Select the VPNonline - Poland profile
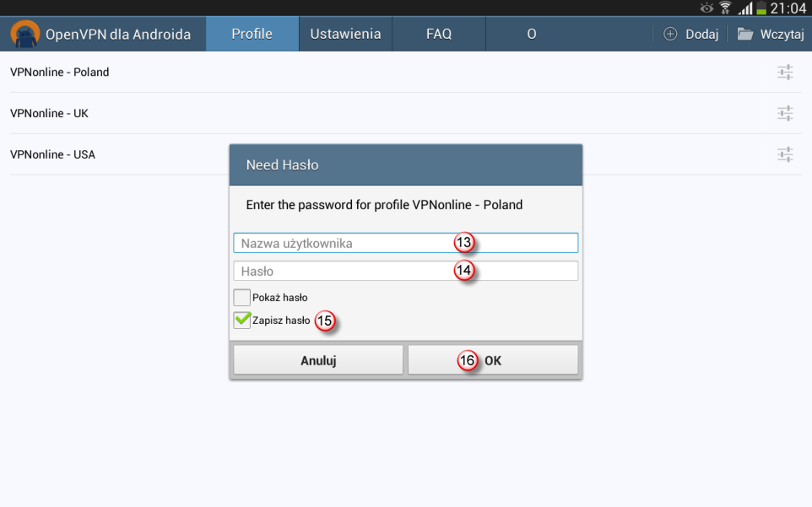This screenshot has height=507, width=812. click(60, 72)
